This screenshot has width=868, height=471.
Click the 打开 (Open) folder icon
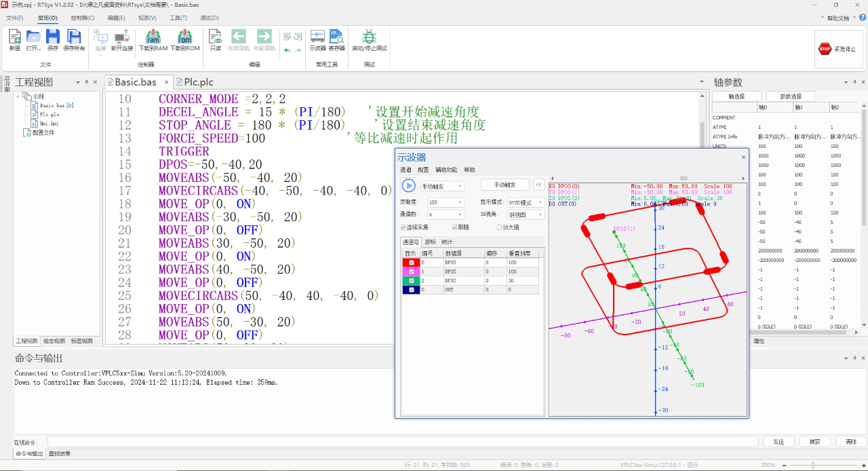click(x=34, y=37)
